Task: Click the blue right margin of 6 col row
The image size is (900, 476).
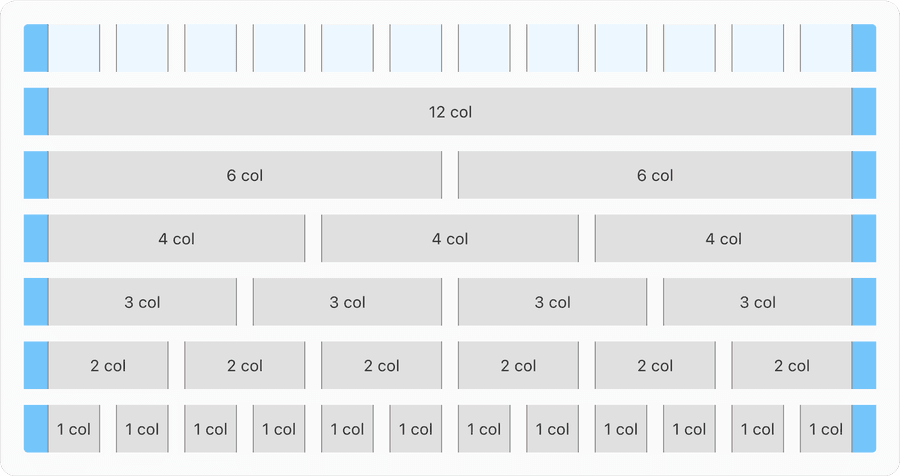Action: click(864, 175)
